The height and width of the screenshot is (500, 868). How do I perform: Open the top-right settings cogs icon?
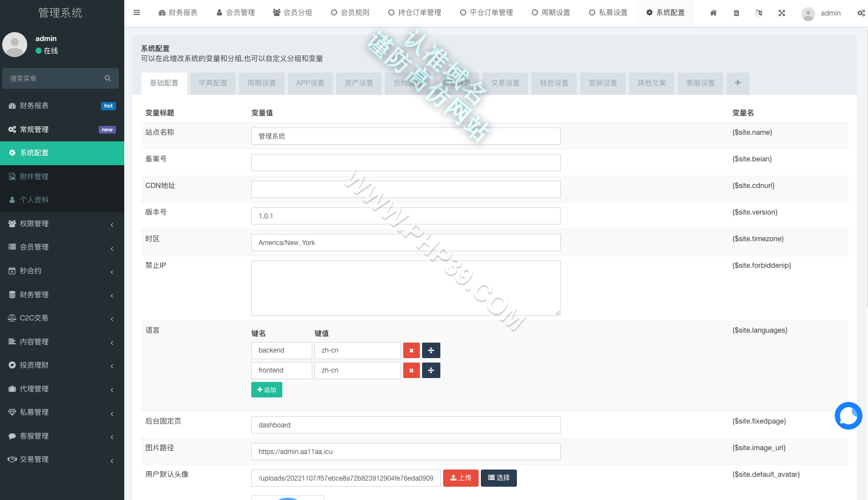(861, 13)
